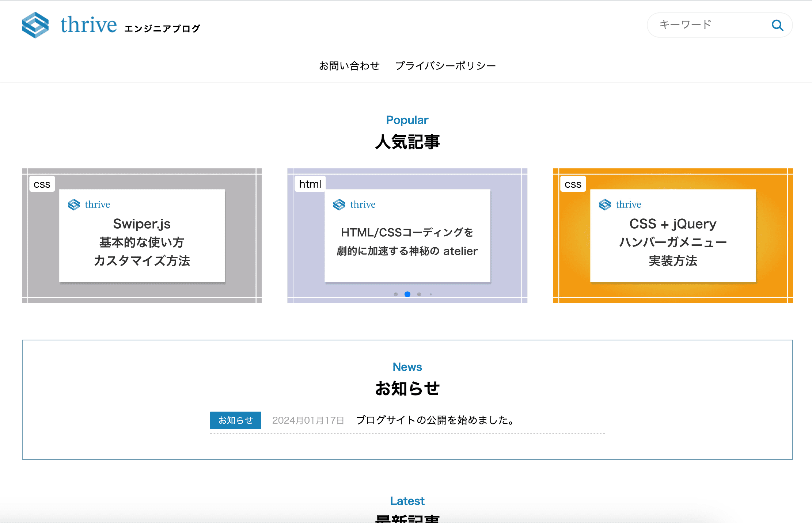Click the thrive icon on the HTML/CSS slide

point(339,205)
